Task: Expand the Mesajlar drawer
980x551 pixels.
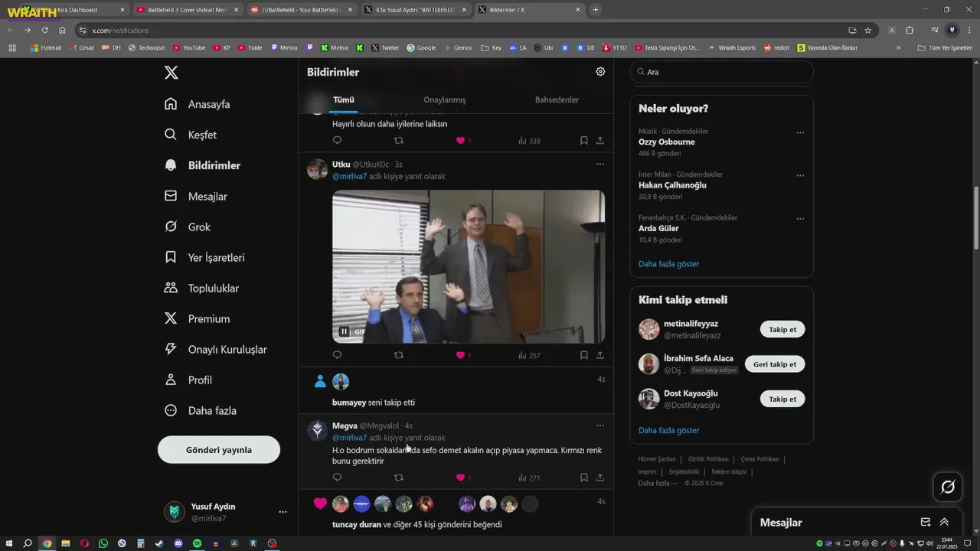Action: click(x=944, y=522)
